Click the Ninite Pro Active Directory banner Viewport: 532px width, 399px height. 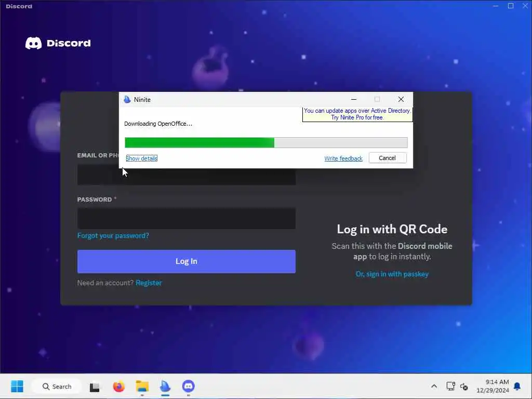(357, 114)
